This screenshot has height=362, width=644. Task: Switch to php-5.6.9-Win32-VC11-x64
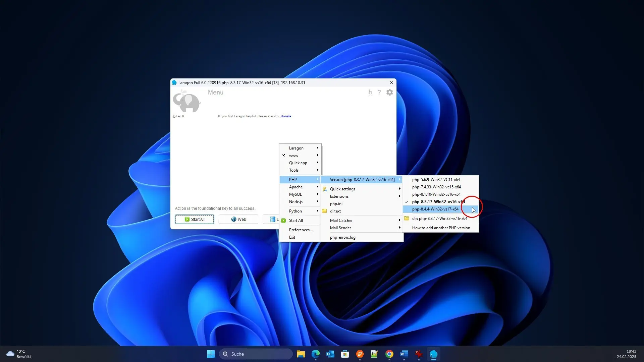(440, 180)
